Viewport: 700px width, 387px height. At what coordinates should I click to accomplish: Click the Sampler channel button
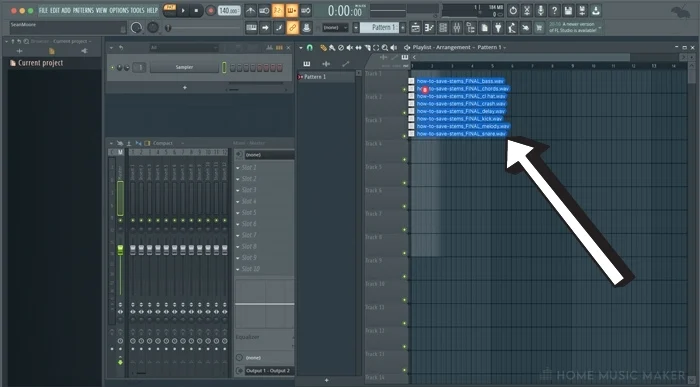(184, 67)
